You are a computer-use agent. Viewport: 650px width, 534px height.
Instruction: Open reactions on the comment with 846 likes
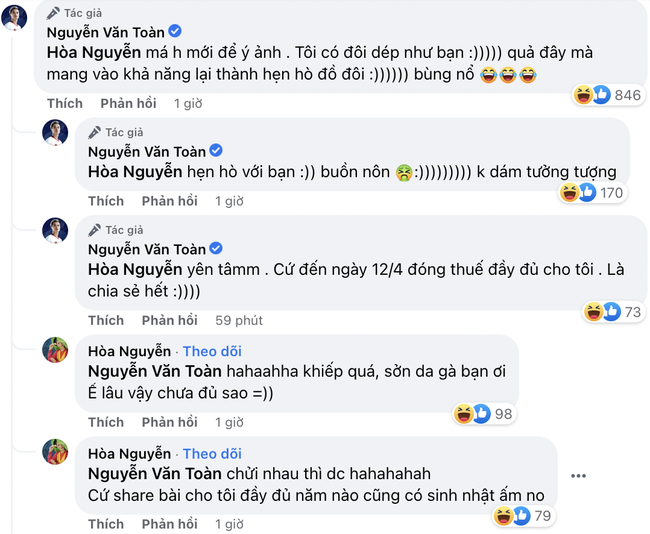(608, 95)
